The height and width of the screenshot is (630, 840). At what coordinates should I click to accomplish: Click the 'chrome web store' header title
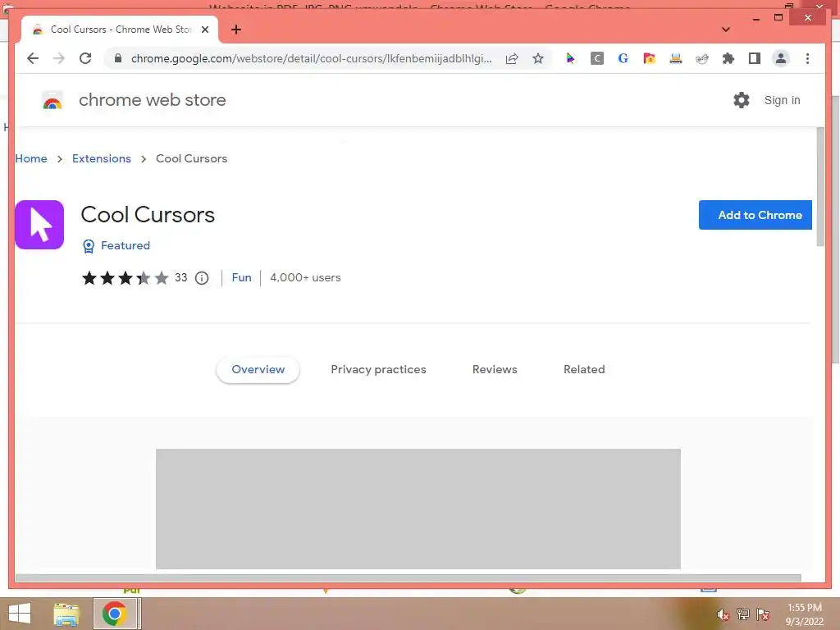152,100
